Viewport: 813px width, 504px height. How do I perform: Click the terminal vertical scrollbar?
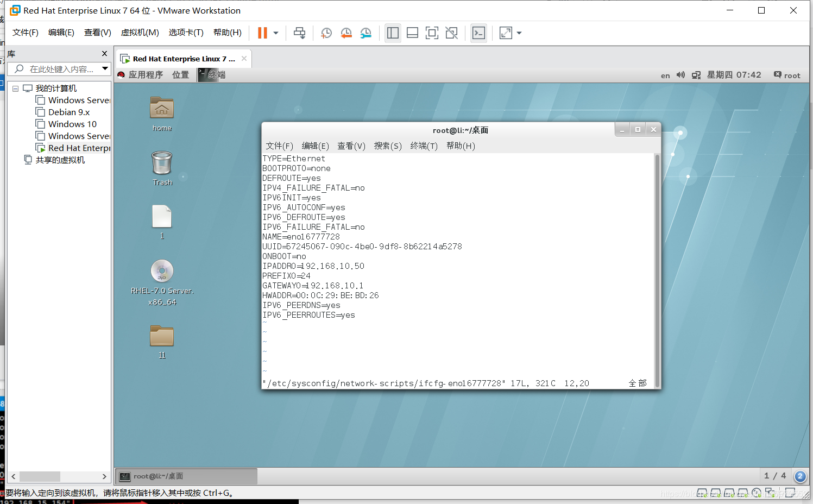coord(657,270)
